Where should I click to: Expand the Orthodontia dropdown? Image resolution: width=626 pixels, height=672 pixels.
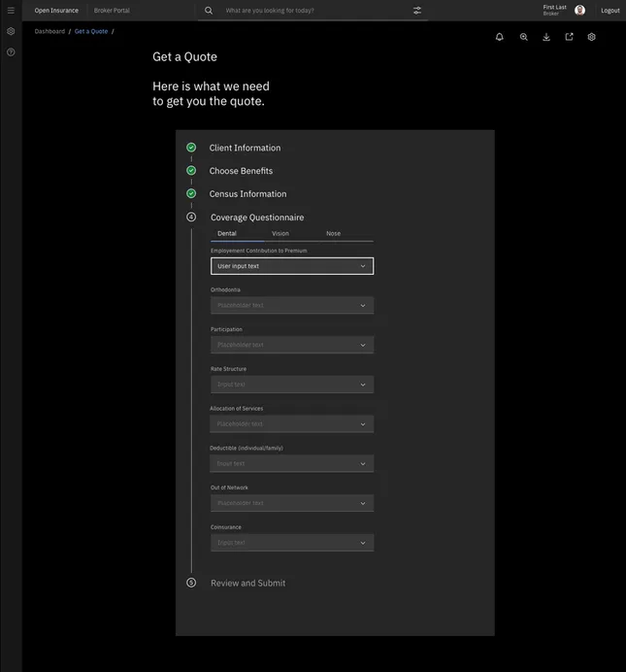click(x=292, y=305)
